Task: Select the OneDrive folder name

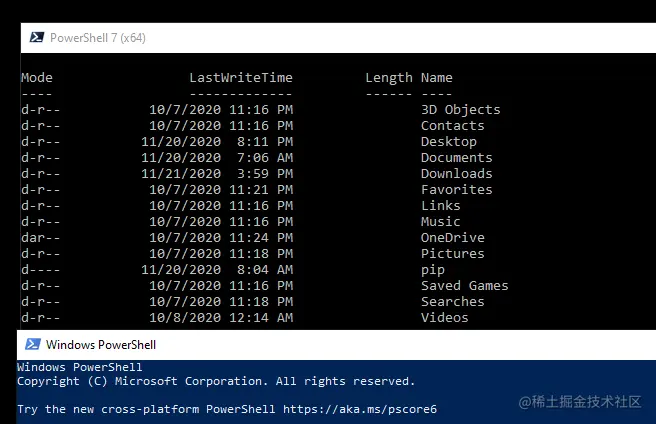Action: coord(453,238)
